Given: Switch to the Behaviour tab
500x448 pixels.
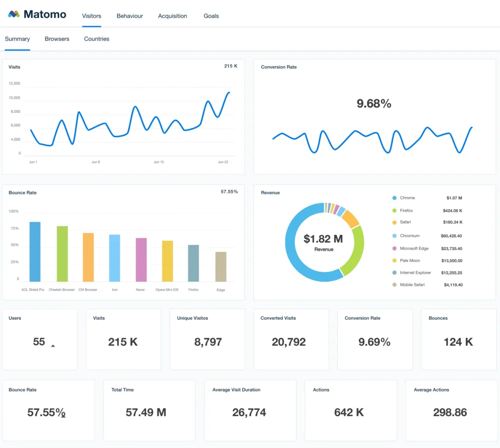Looking at the screenshot, I should 129,16.
